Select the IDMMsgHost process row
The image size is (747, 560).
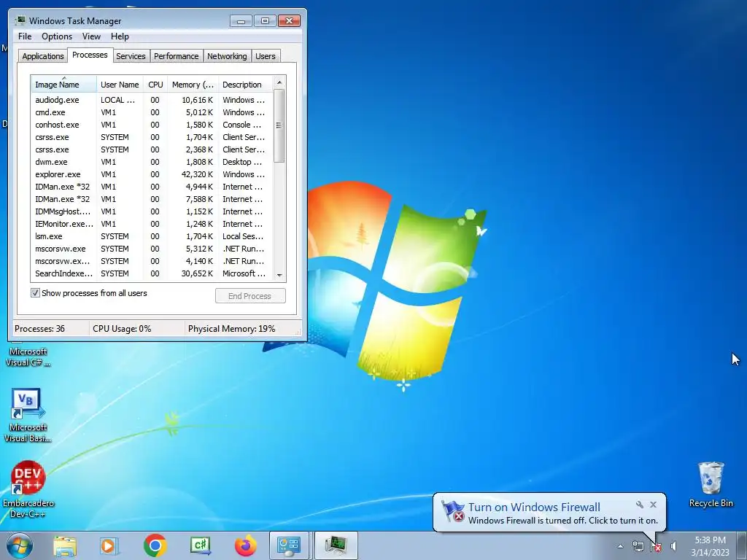[x=152, y=211]
